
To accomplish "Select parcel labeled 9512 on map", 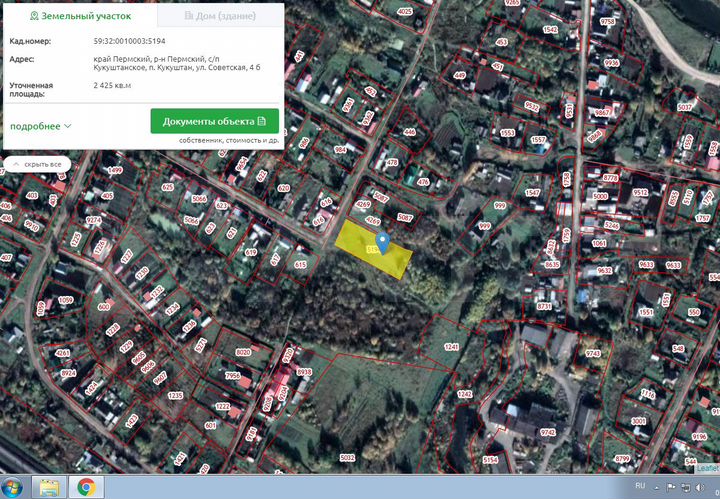I will point(640,193).
